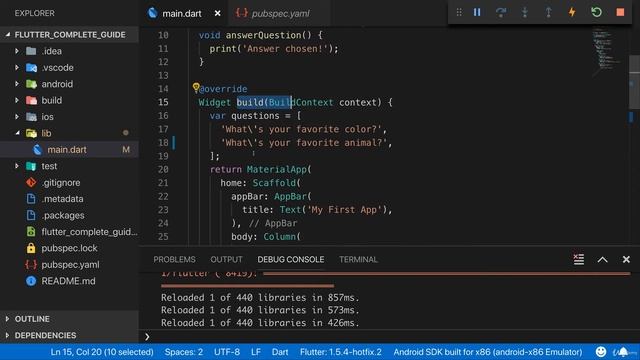Expand the ios folder
The width and height of the screenshot is (640, 360).
17,116
